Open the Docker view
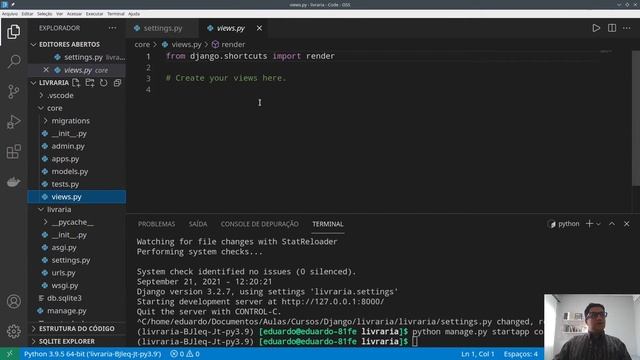The width and height of the screenshot is (640, 360). pyautogui.click(x=13, y=182)
